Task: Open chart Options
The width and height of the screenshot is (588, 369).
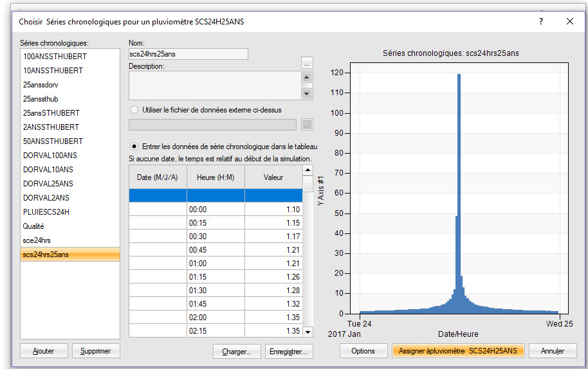Action: pyautogui.click(x=363, y=351)
